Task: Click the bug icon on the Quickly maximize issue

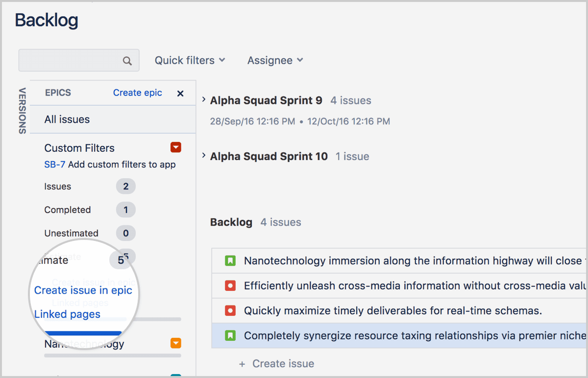Action: pyautogui.click(x=230, y=310)
